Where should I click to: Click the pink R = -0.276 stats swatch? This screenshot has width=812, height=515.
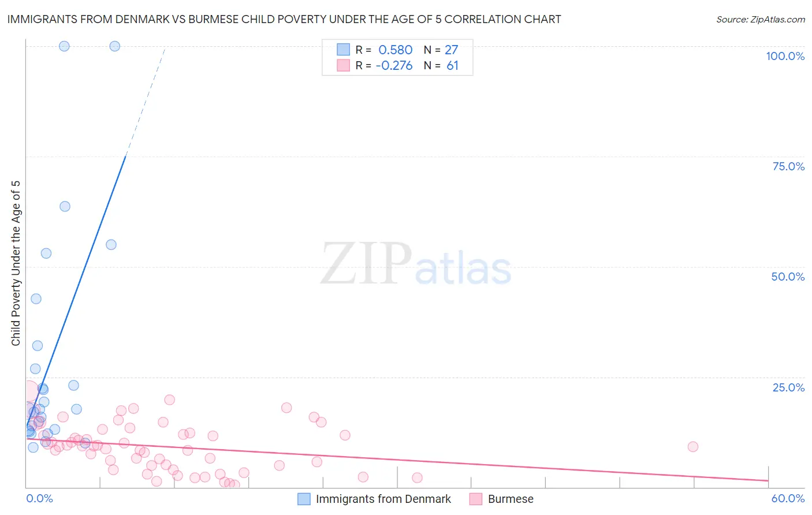(344, 65)
